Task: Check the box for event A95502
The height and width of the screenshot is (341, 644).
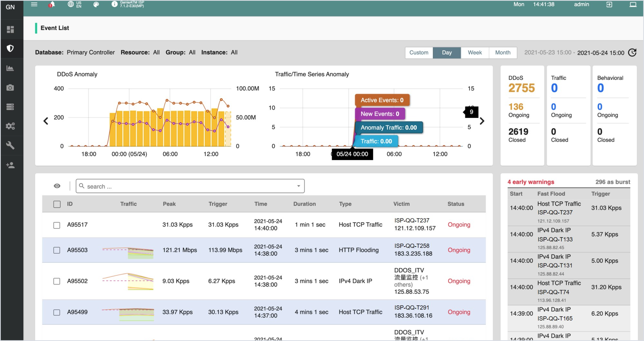Action: click(x=57, y=281)
